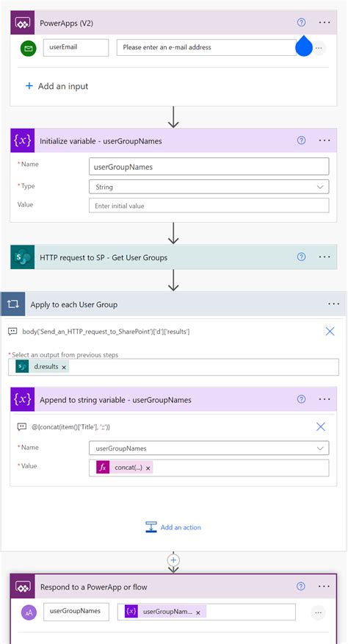
Task: Click the PowerApps (V2) trigger icon
Action: click(22, 23)
